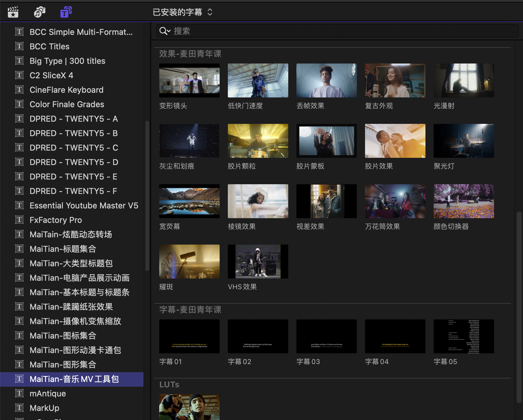Select the 胶片效果 thumbnail

point(395,141)
